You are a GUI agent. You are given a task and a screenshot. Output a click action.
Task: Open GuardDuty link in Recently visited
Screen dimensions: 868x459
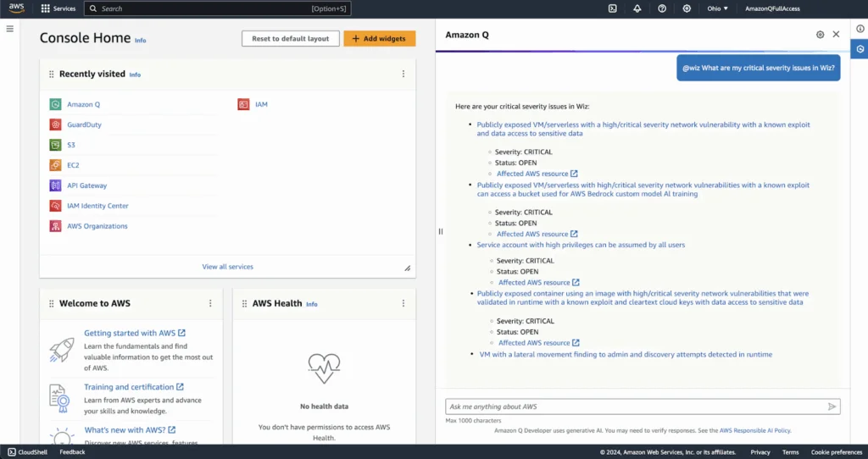[84, 124]
